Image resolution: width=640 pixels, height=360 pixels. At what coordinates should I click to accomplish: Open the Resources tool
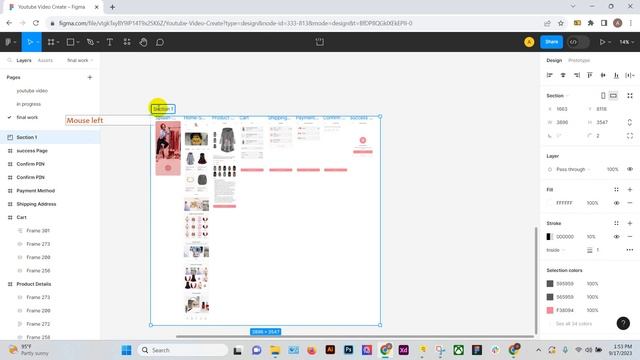click(127, 42)
